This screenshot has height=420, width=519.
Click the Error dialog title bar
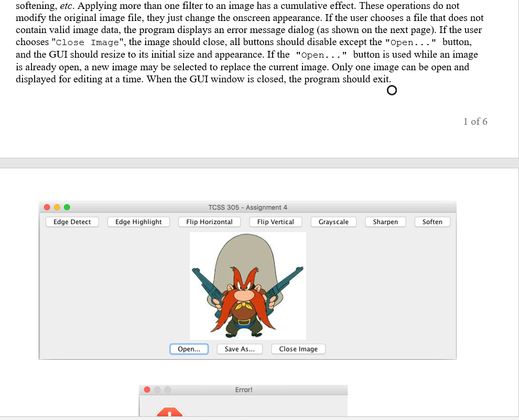(243, 390)
